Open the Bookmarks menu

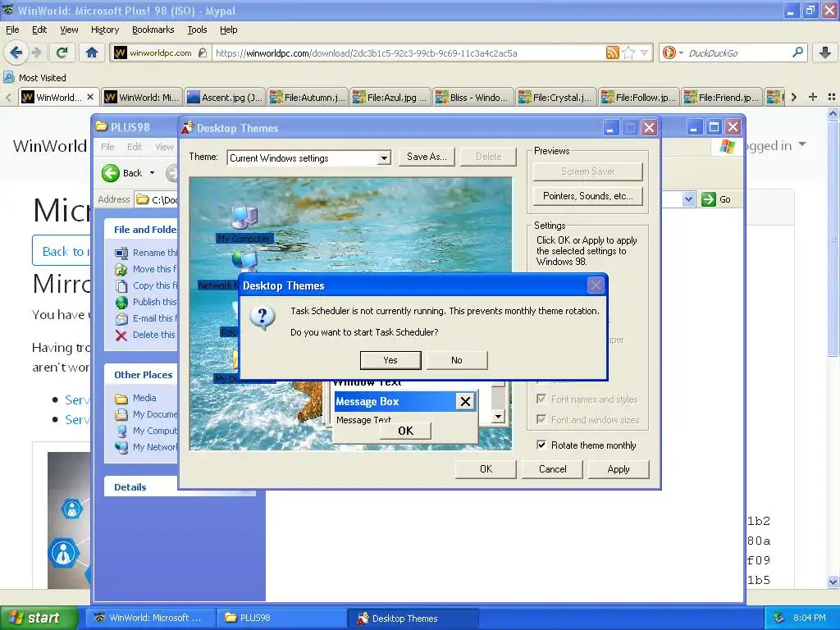(x=153, y=30)
